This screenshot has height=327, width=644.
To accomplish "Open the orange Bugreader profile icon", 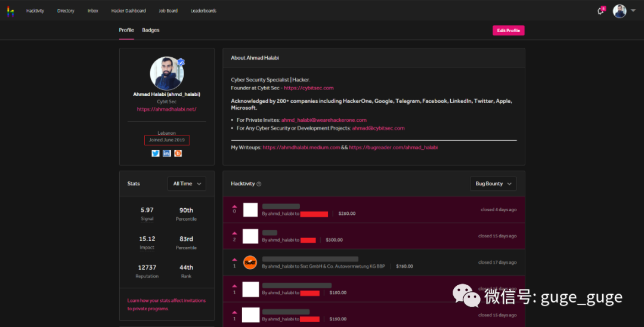I will click(x=178, y=153).
